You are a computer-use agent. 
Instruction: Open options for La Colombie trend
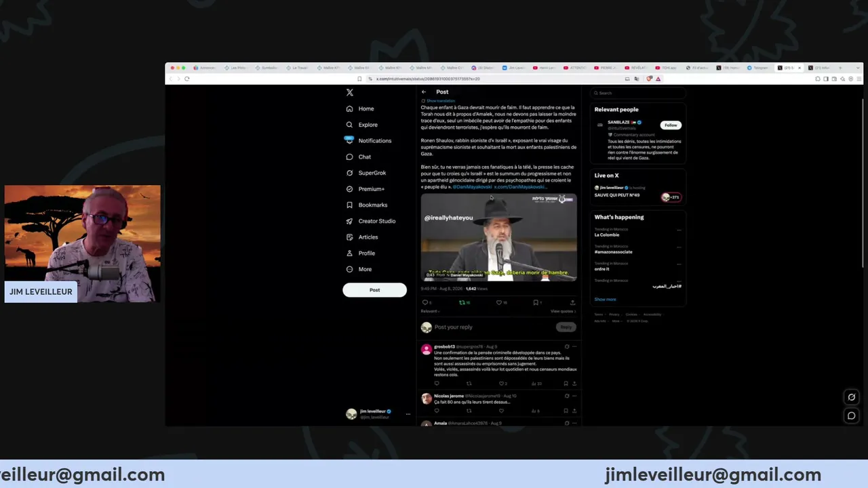click(679, 230)
